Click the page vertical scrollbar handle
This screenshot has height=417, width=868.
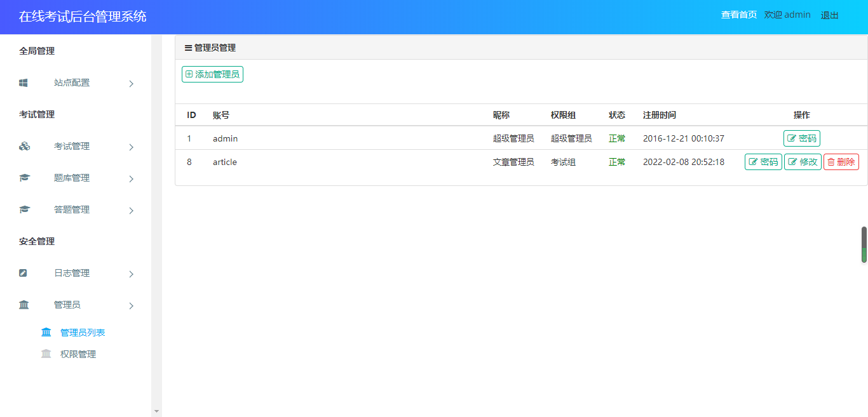click(x=864, y=244)
